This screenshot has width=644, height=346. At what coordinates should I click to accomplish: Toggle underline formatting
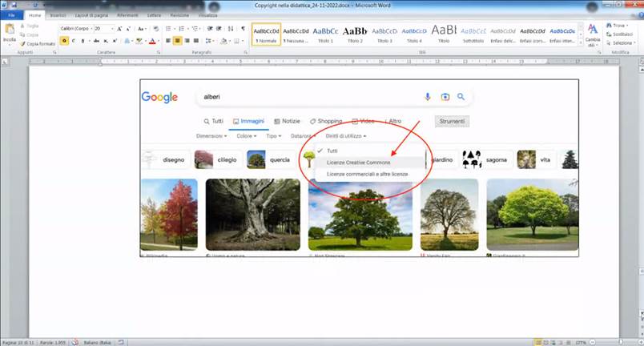tap(83, 41)
